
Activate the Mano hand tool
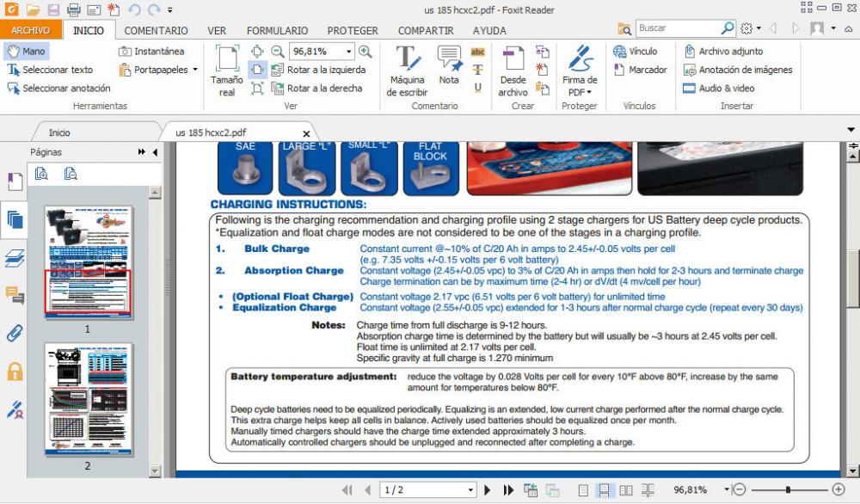coord(27,51)
